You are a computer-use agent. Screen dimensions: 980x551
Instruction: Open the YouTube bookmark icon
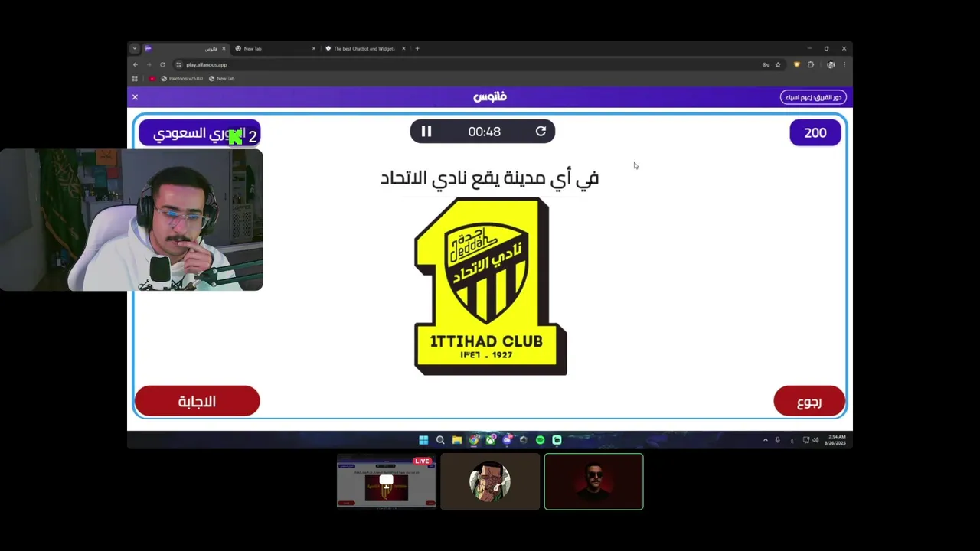tap(152, 78)
